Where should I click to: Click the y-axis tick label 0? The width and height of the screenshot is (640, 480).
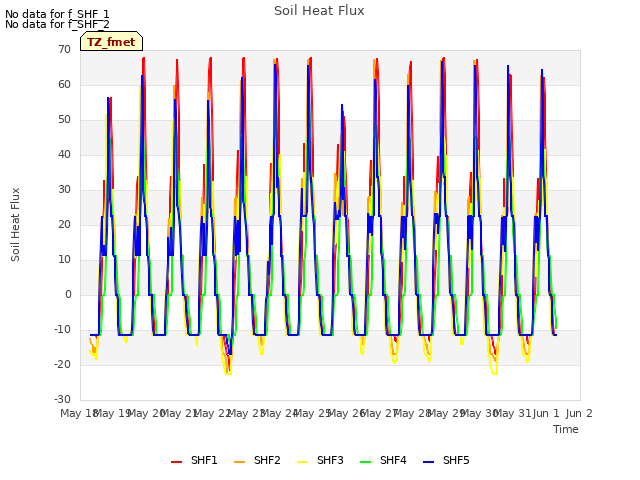tap(68, 294)
